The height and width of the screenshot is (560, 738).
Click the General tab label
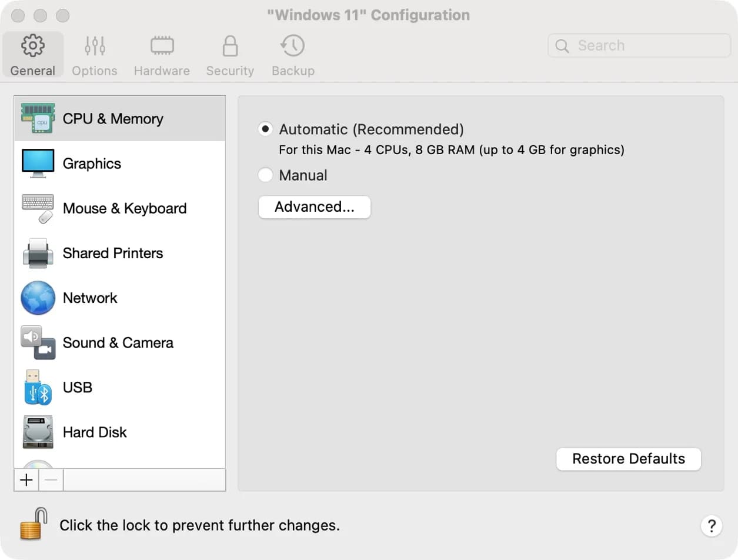coord(33,71)
